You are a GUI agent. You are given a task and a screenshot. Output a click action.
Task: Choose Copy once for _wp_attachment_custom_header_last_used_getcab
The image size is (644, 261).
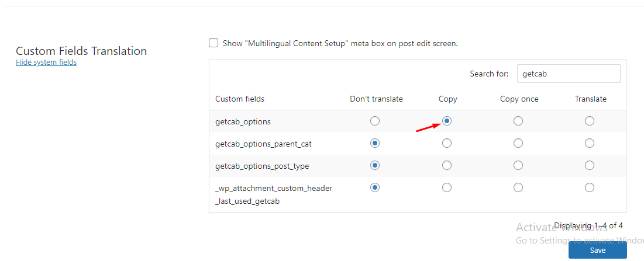point(518,187)
